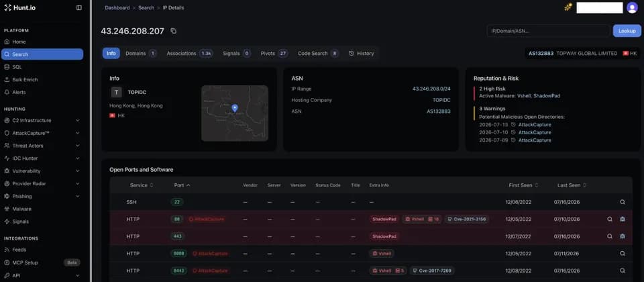Switch to the Associations tab

(189, 54)
